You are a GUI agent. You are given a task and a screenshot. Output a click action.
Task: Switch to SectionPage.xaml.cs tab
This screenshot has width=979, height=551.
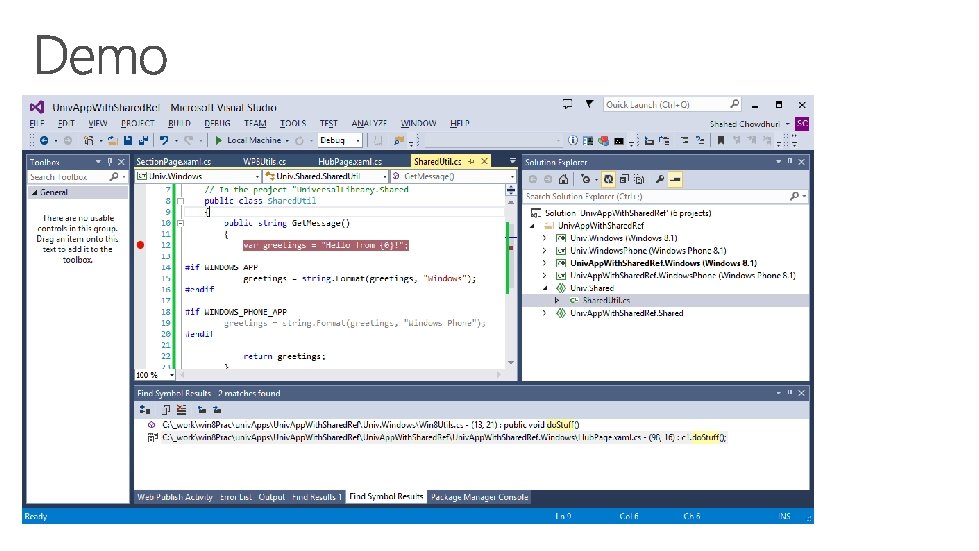[x=174, y=162]
